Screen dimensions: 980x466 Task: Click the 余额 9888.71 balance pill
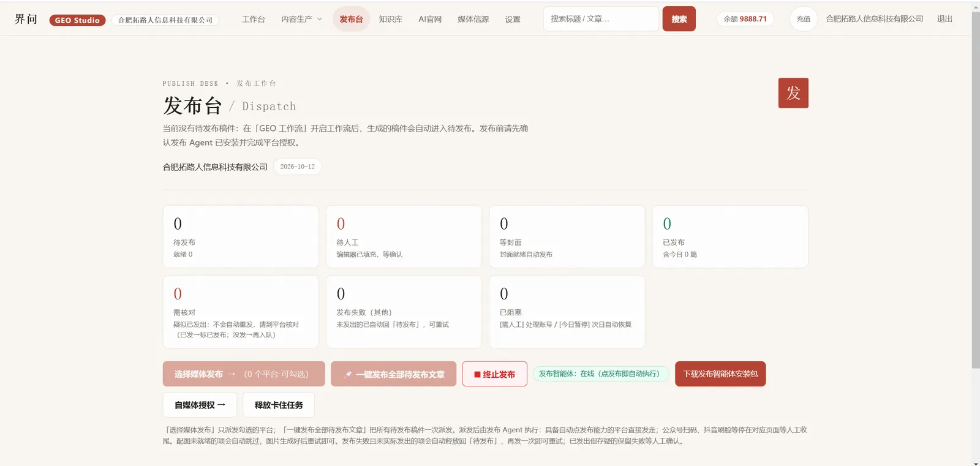pos(745,19)
